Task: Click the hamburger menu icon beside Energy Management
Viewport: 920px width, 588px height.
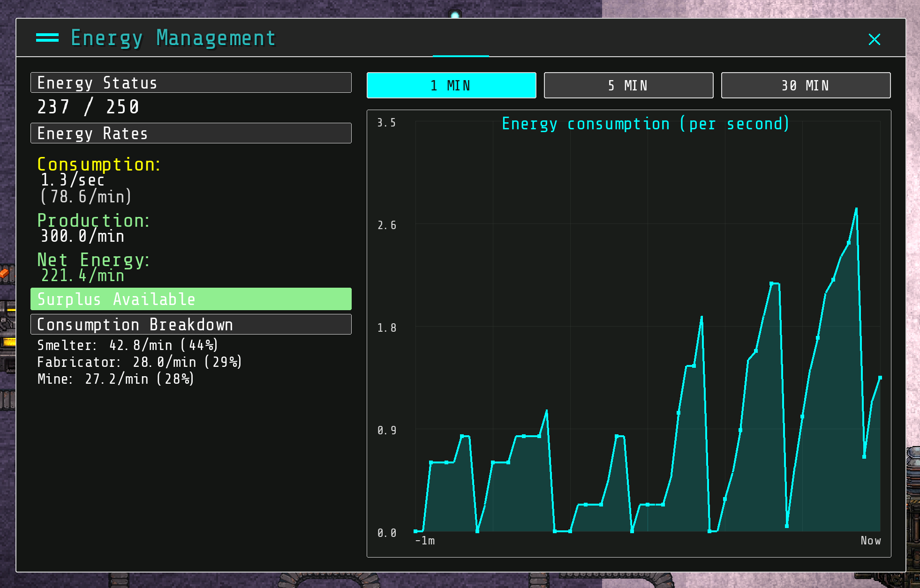Action: pos(47,38)
